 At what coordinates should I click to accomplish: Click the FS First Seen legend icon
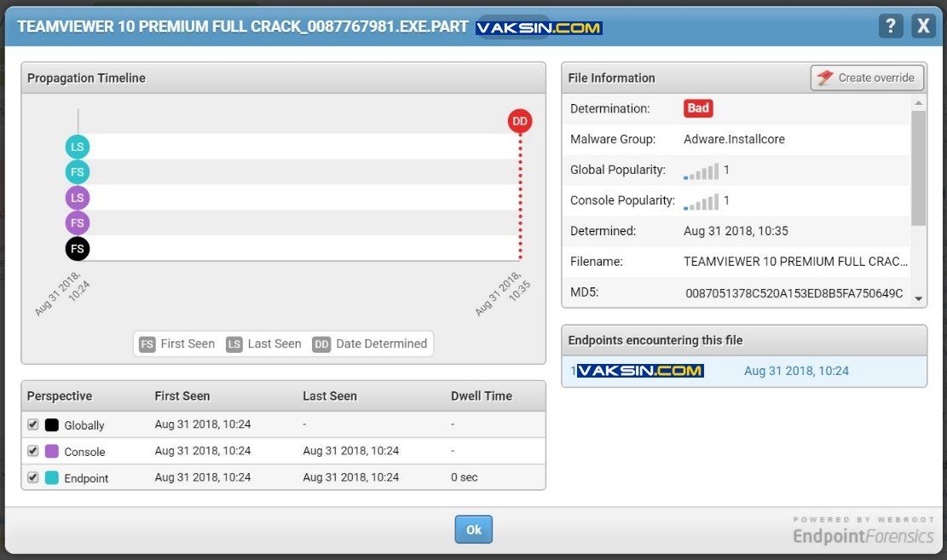tap(147, 344)
